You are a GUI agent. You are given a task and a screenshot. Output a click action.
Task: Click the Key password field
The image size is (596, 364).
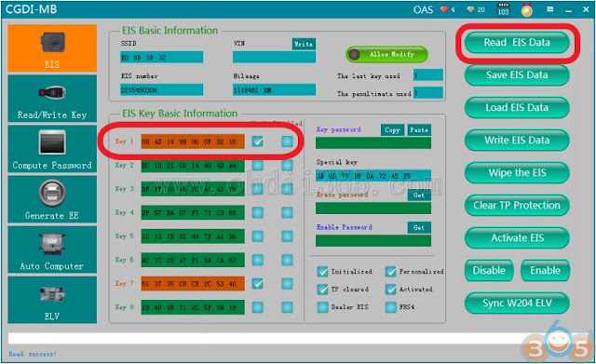[x=373, y=142]
